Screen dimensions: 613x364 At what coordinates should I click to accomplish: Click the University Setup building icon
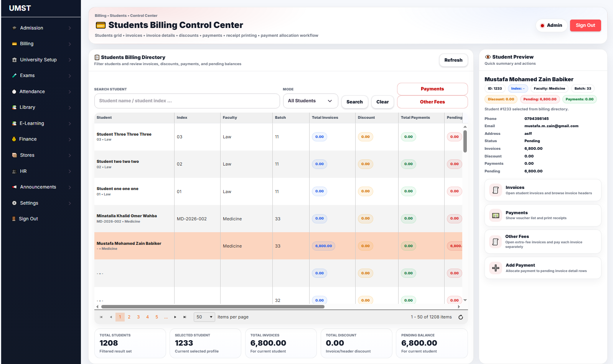15,60
